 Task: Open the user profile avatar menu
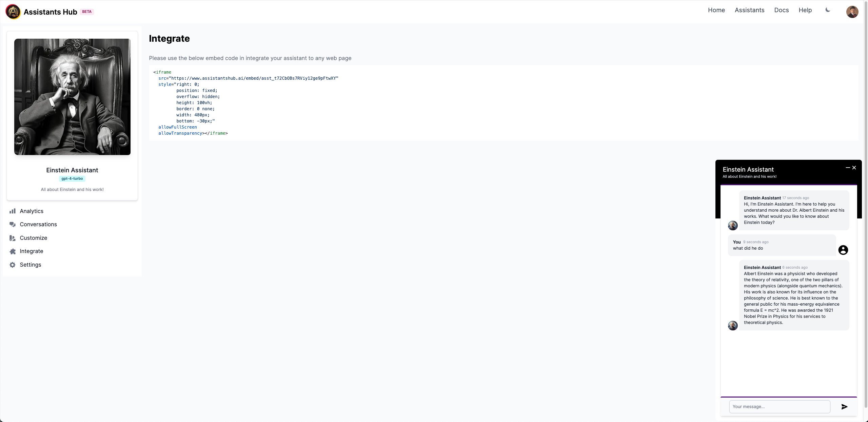pos(852,12)
